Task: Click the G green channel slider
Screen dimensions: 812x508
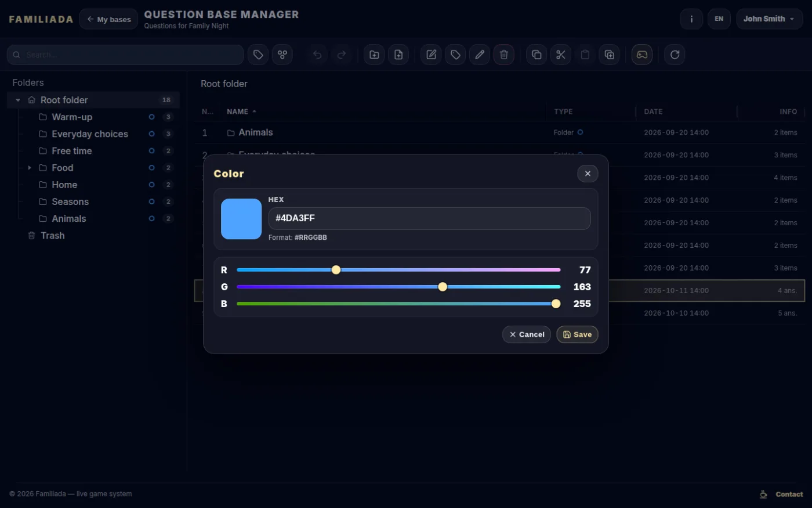Action: [398, 287]
